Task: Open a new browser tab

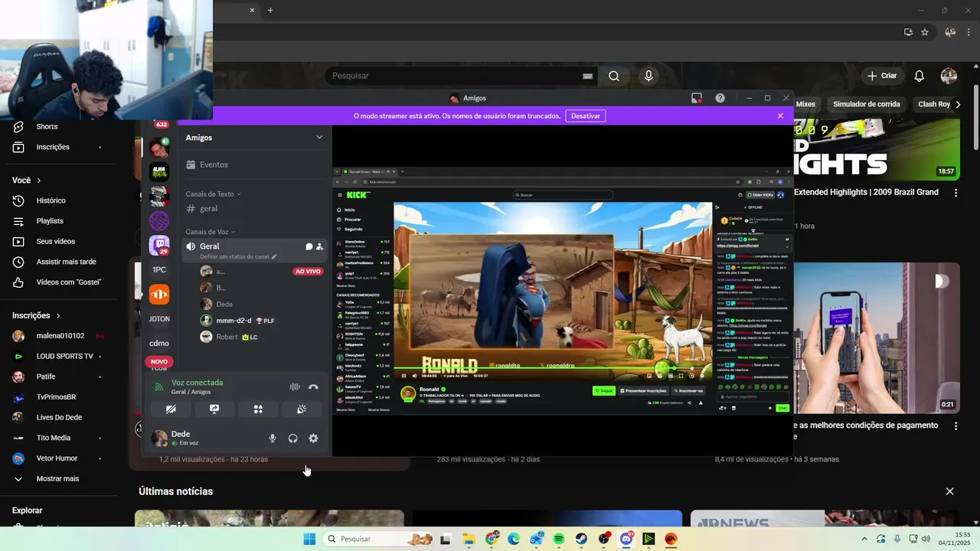Action: [270, 10]
